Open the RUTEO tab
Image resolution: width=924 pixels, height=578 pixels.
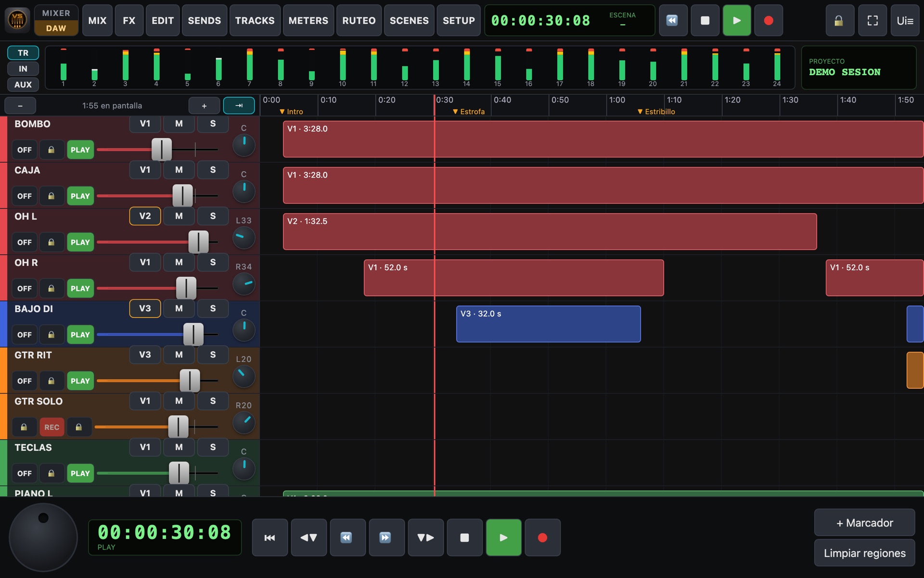pyautogui.click(x=359, y=21)
